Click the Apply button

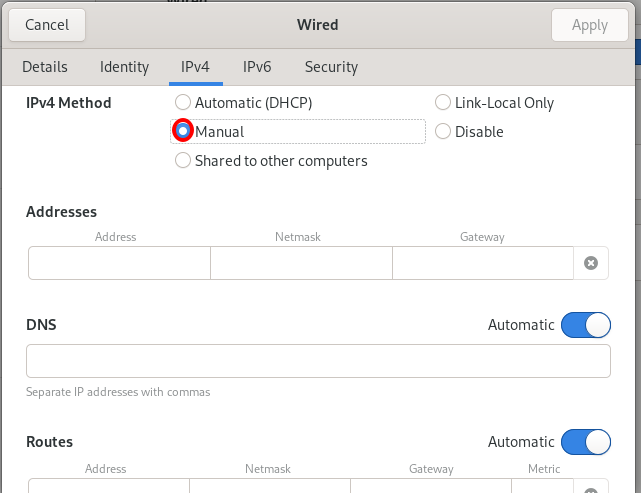589,25
